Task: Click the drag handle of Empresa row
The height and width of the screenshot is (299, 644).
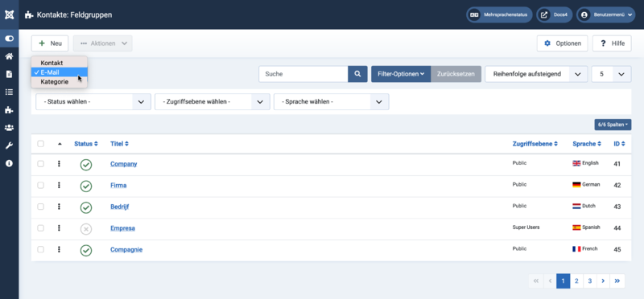Action: (59, 227)
